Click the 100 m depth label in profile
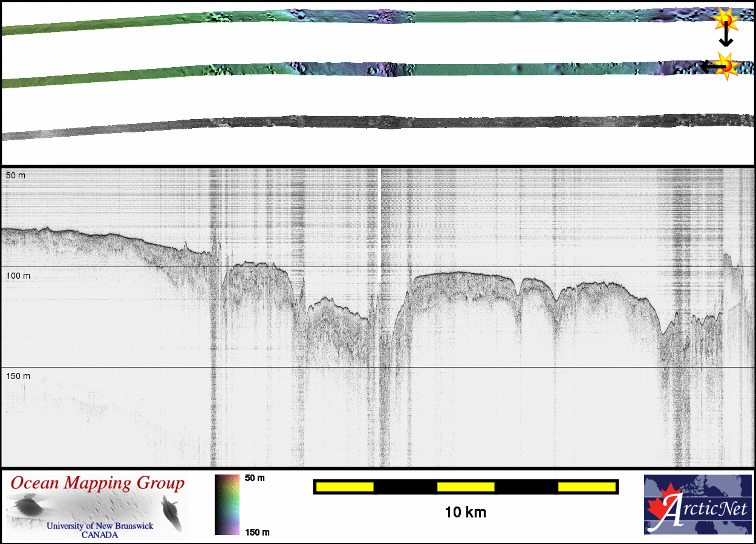The width and height of the screenshot is (756, 544). tap(18, 276)
